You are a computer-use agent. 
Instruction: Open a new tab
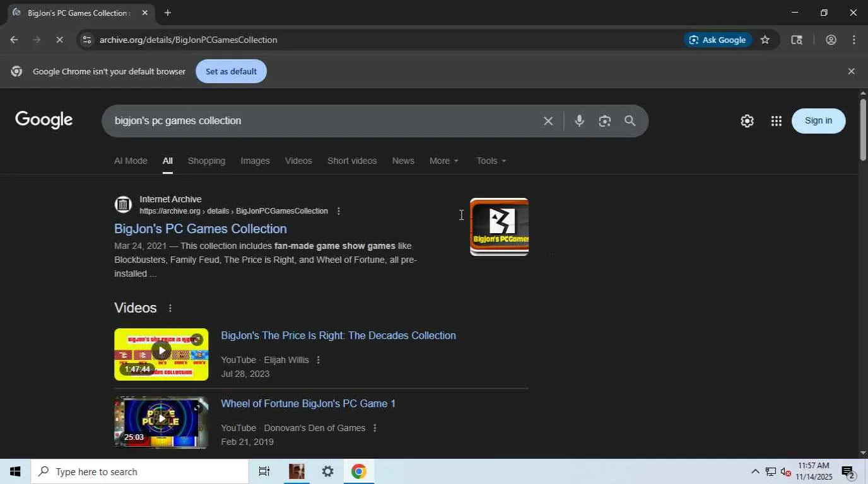pyautogui.click(x=167, y=13)
